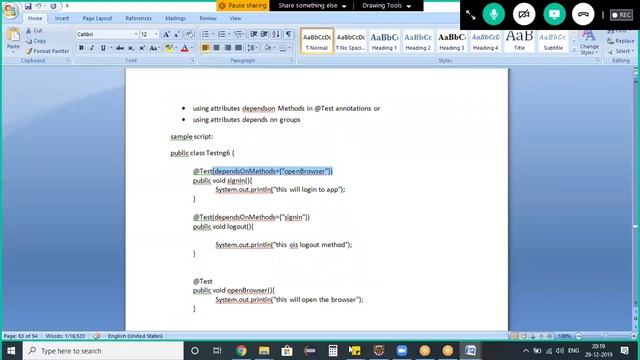This screenshot has width=640, height=360.
Task: Click Replace in Editing group
Action: [x=620, y=41]
